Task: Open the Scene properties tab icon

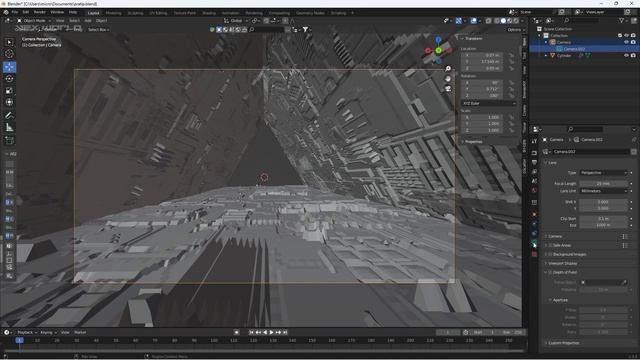Action: coord(534,181)
